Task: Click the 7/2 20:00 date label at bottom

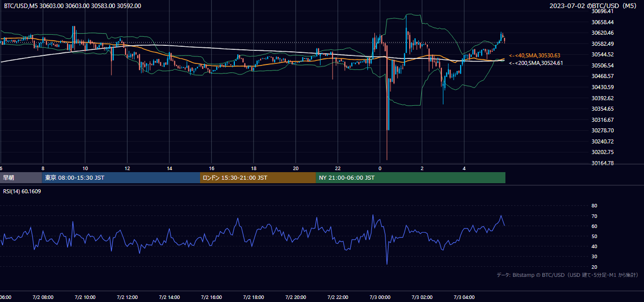Action: [x=296, y=297]
